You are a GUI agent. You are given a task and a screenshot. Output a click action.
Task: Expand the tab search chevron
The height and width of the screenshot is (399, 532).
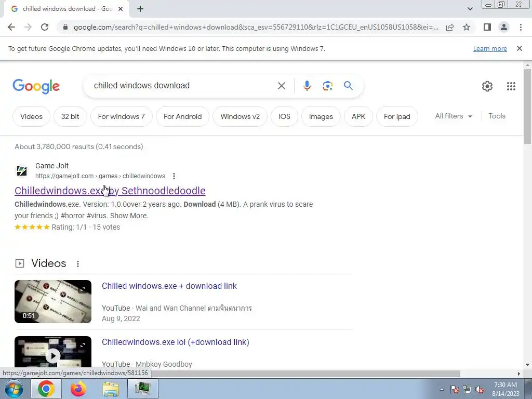click(x=470, y=9)
